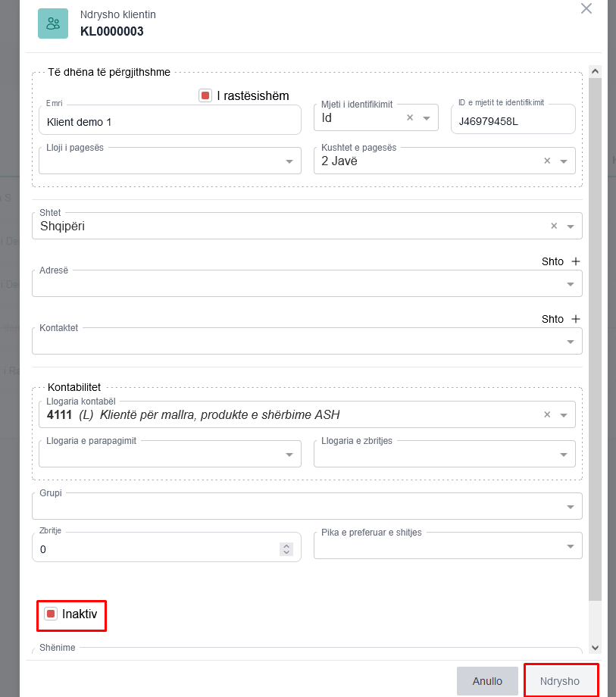This screenshot has width=616, height=697.
Task: Click in the Emri text field
Action: point(170,121)
